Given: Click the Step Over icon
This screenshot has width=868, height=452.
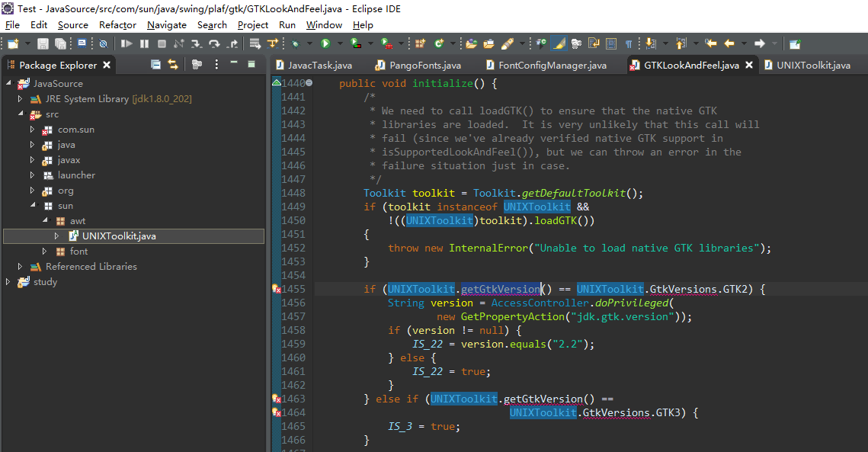Looking at the screenshot, I should tap(214, 43).
